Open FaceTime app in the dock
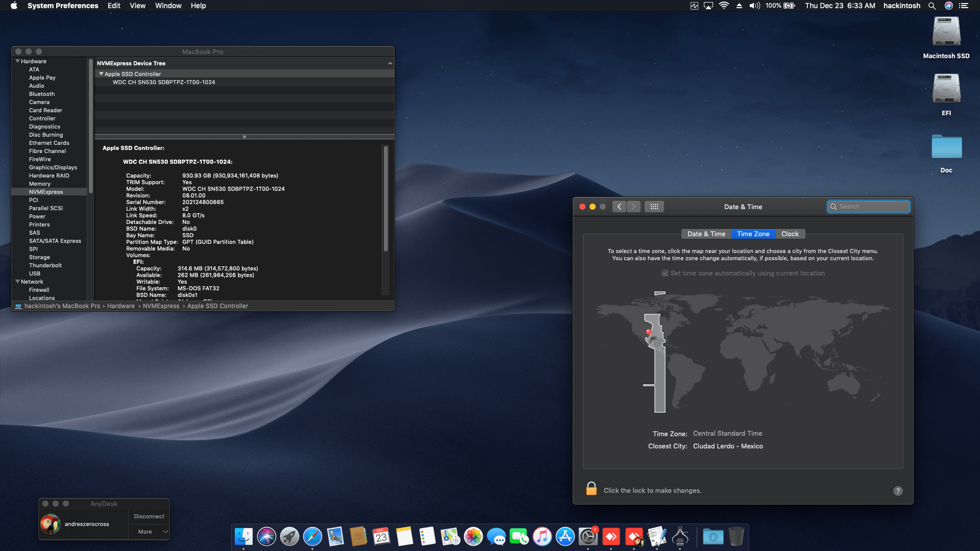 click(519, 537)
